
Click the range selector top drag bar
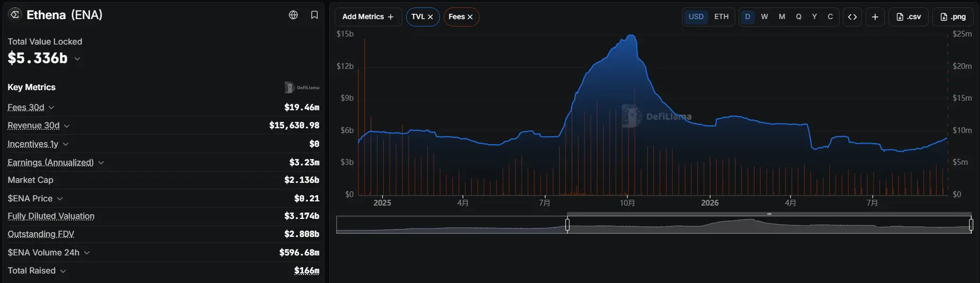(x=769, y=214)
